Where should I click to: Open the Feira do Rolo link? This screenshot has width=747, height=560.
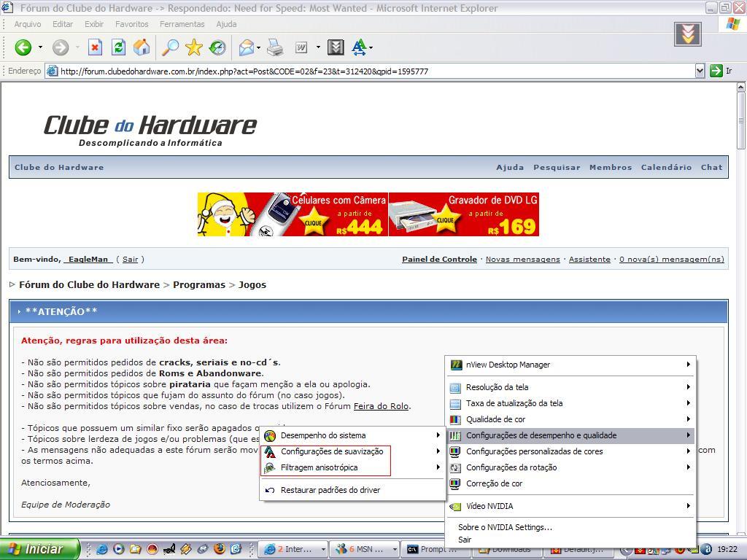[381, 406]
